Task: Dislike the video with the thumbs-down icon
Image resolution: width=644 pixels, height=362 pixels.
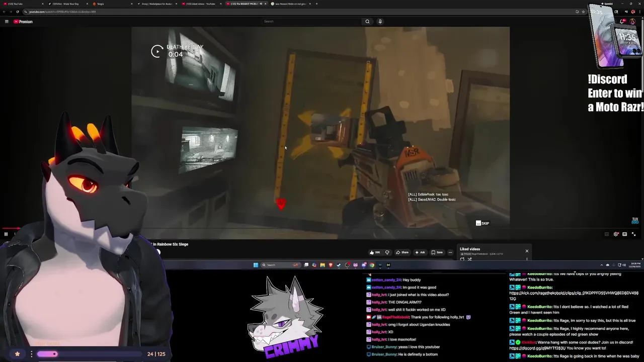Action: coord(387,252)
